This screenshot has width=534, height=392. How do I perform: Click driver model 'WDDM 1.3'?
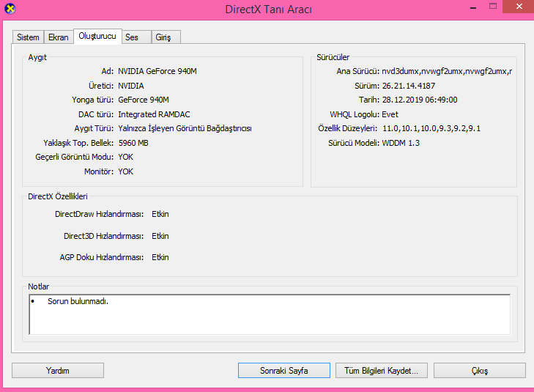click(401, 143)
